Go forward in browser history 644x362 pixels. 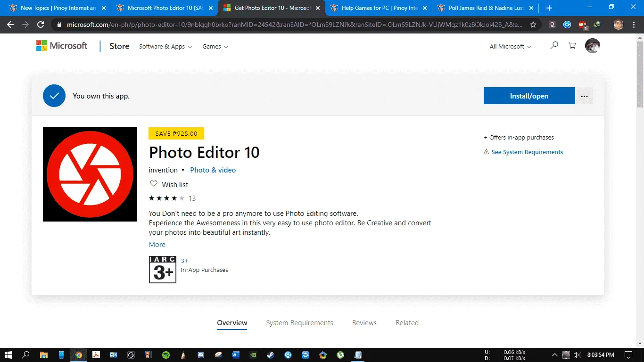point(25,25)
